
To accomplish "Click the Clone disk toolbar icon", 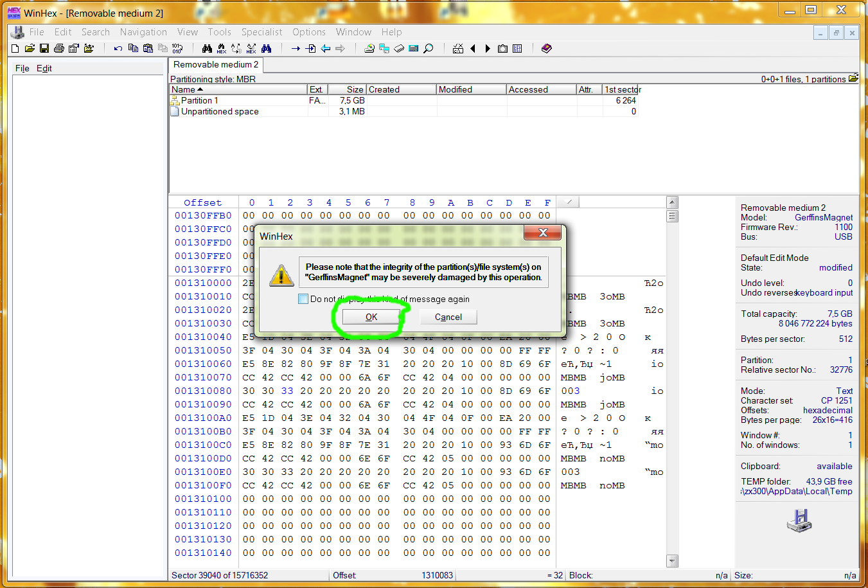I will 384,48.
